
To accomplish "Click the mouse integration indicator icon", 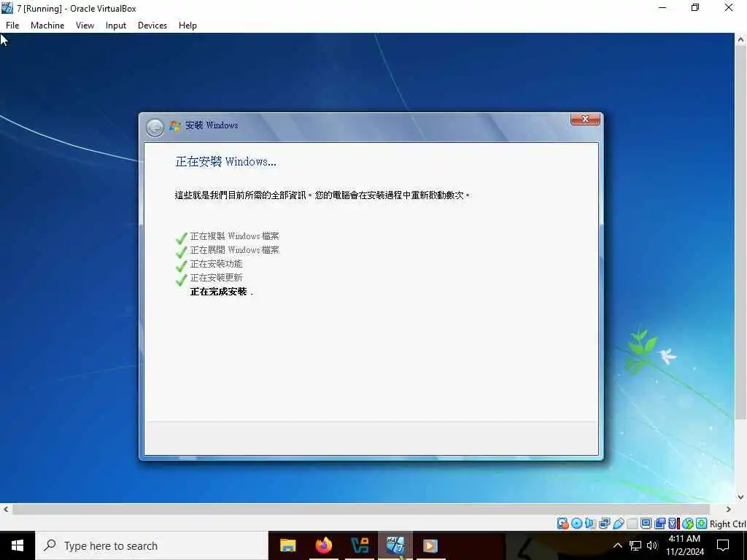I will point(689,524).
